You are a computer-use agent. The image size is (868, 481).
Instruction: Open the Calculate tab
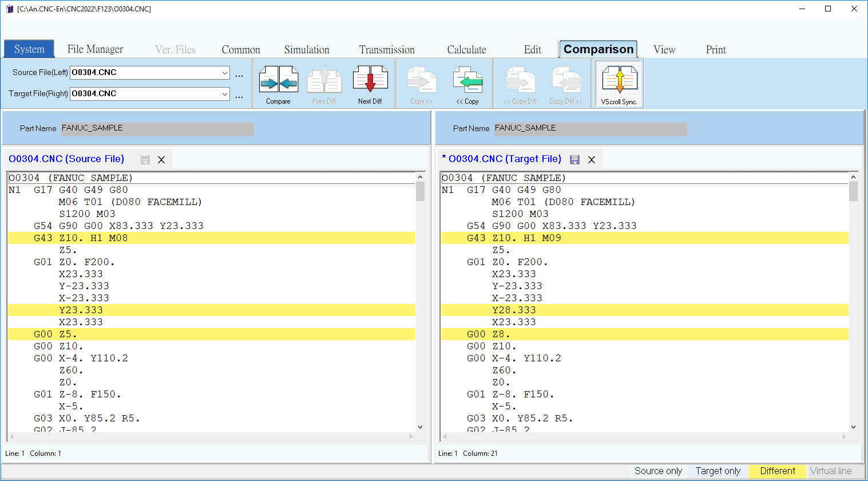466,50
